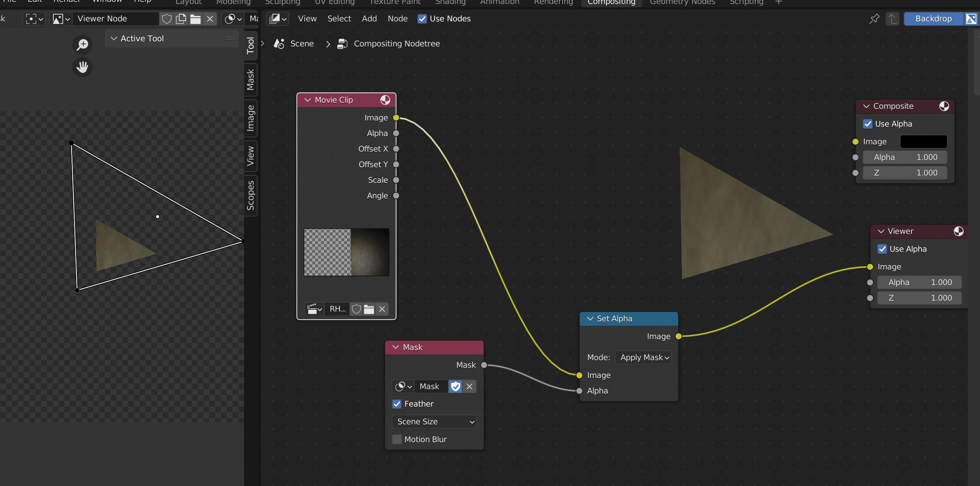Open the Add menu in node editor
Screen dimensions: 980x486
pyautogui.click(x=369, y=18)
